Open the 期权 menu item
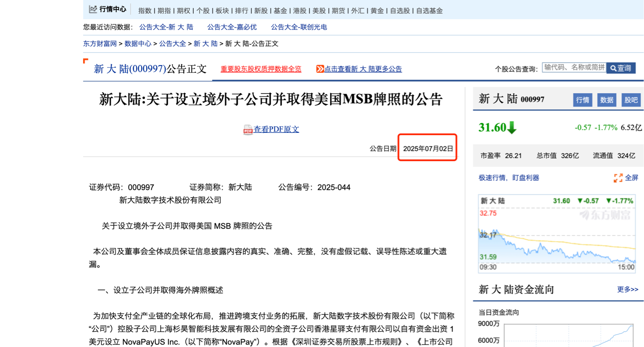Screen dimensions: 644x347 coord(184,10)
